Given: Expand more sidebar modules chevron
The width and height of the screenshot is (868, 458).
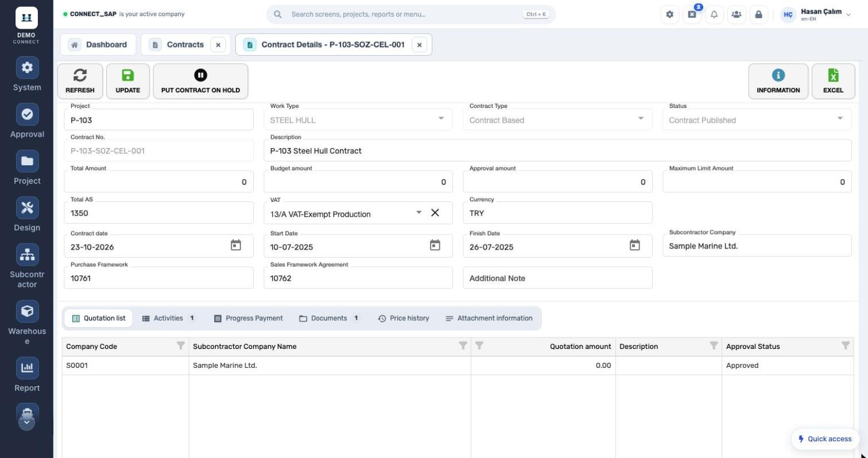Looking at the screenshot, I should pos(27,422).
